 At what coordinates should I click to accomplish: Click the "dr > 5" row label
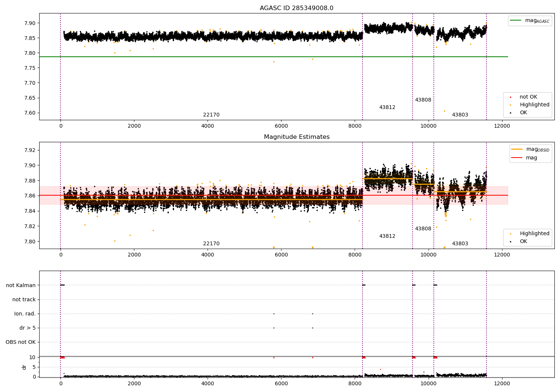28,328
